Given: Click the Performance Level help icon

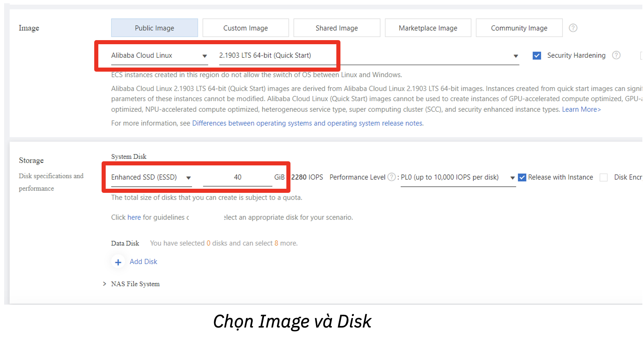Looking at the screenshot, I should tap(392, 177).
